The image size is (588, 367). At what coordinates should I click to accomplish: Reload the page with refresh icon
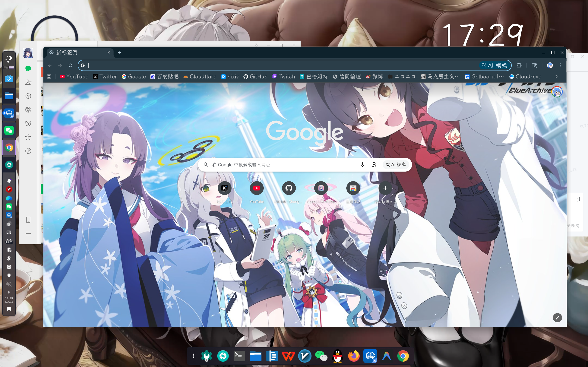pos(71,65)
